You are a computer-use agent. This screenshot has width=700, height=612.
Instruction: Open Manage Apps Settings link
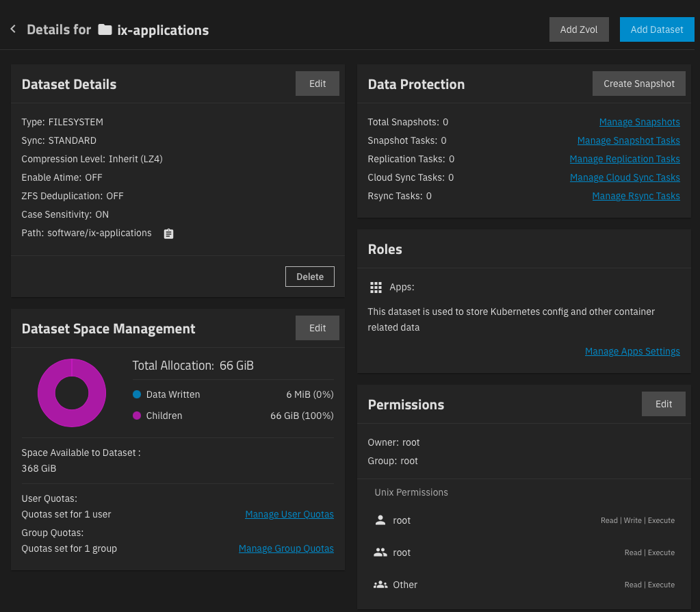point(632,351)
